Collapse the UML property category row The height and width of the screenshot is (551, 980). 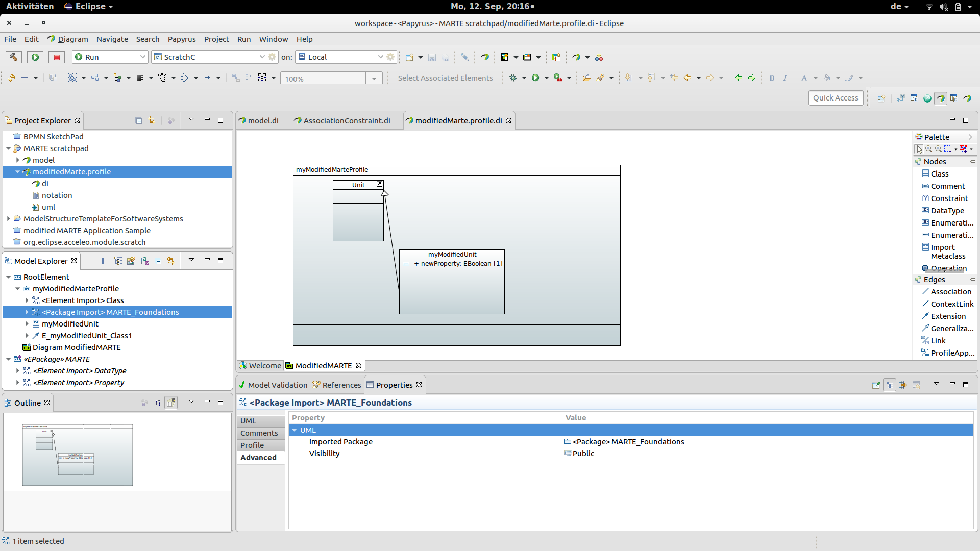click(295, 430)
